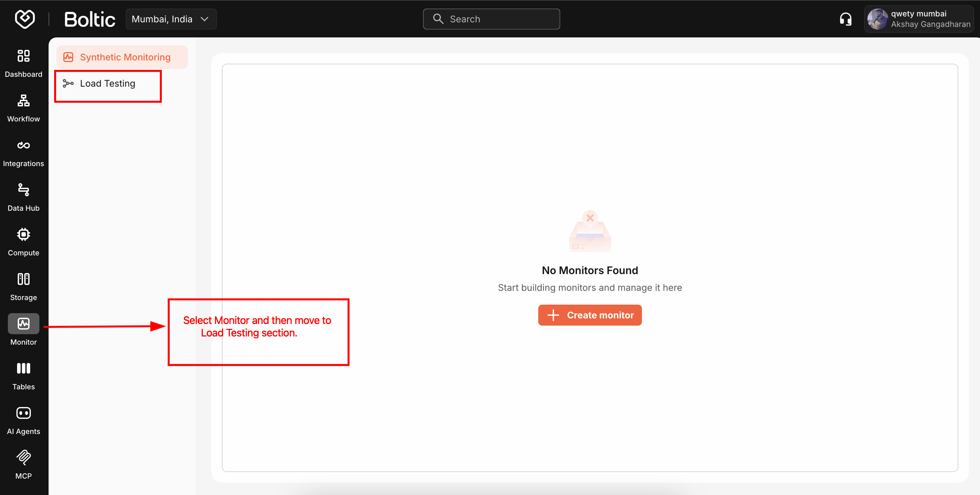Image resolution: width=980 pixels, height=495 pixels.
Task: Click the Boltic wordmark to go home
Action: [90, 19]
